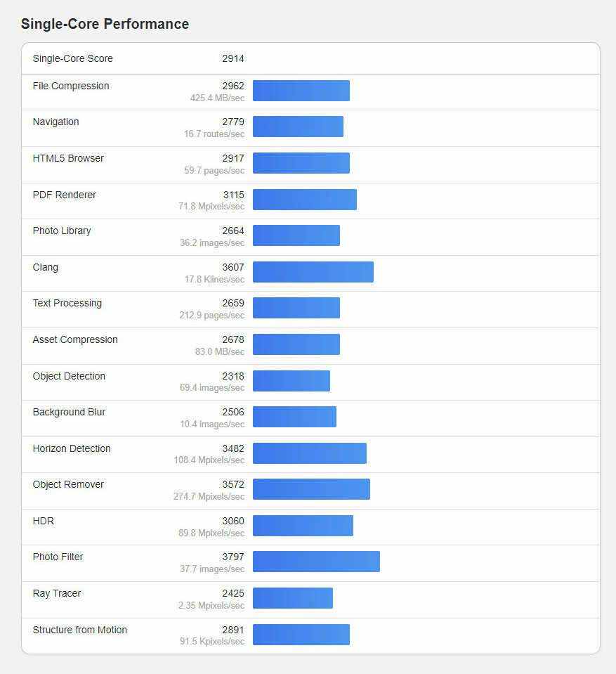Click the PDF Renderer blue bar

point(304,200)
